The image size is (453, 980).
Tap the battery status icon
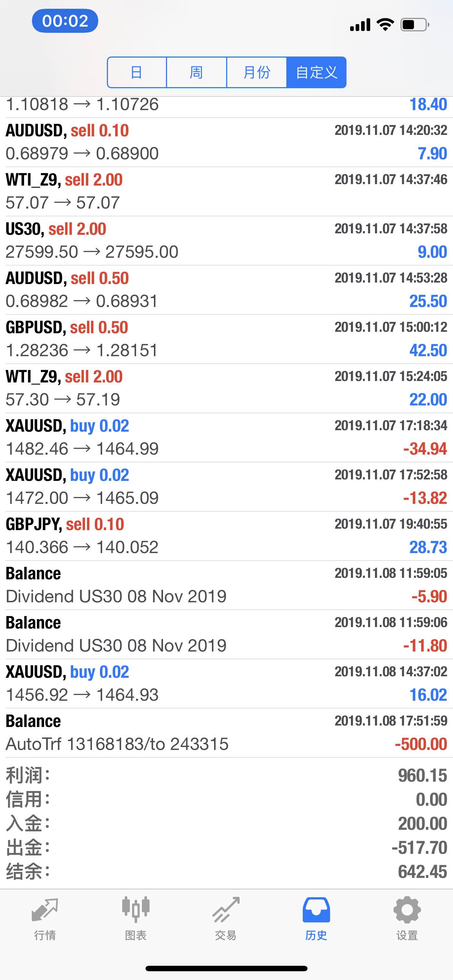415,25
